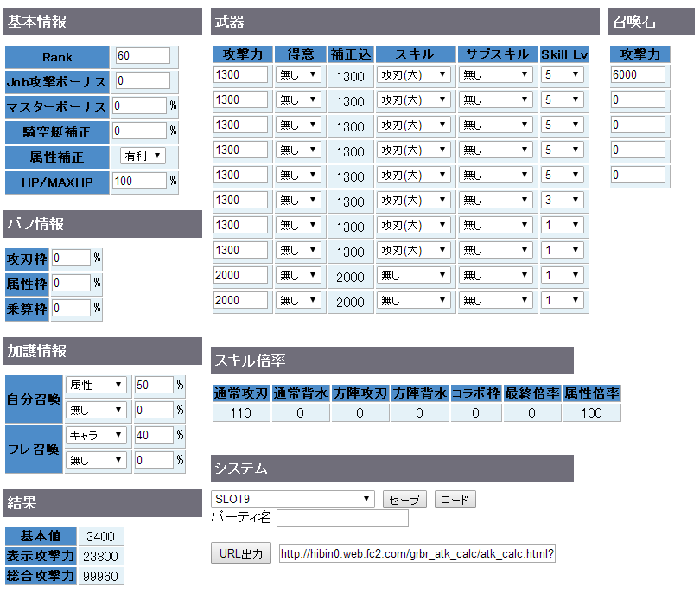700x594 pixels.
Task: Click 自分召喚 second value field
Action: pyautogui.click(x=154, y=410)
